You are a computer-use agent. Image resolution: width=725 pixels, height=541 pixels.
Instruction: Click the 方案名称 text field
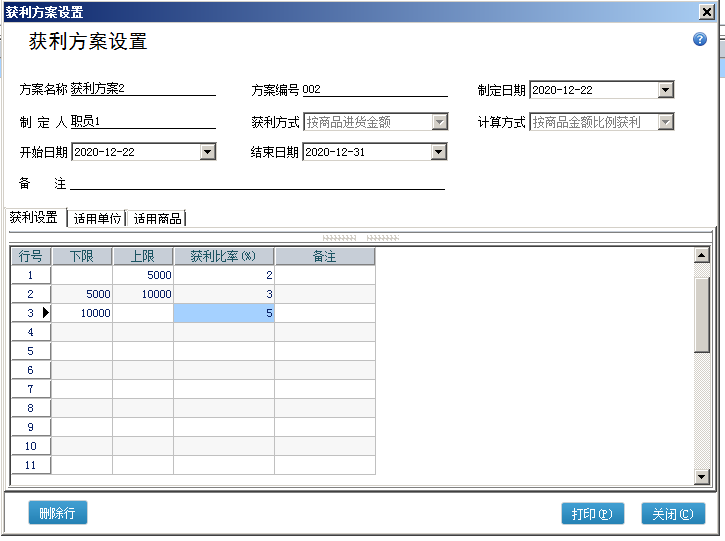tap(142, 88)
